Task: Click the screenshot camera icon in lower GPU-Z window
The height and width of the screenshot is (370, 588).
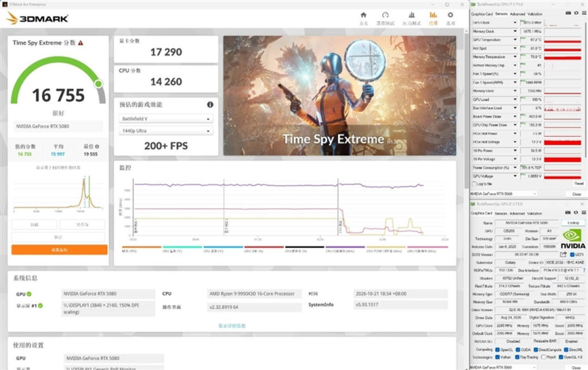Action: 568,213
